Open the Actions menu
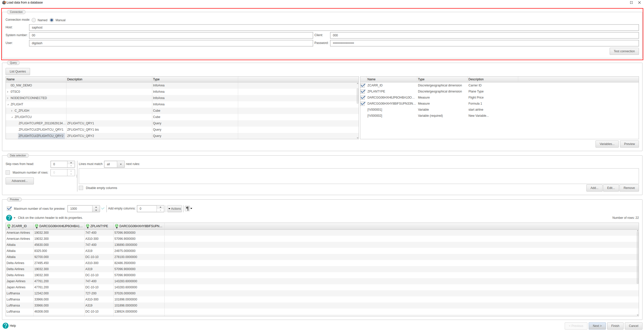 coord(175,208)
